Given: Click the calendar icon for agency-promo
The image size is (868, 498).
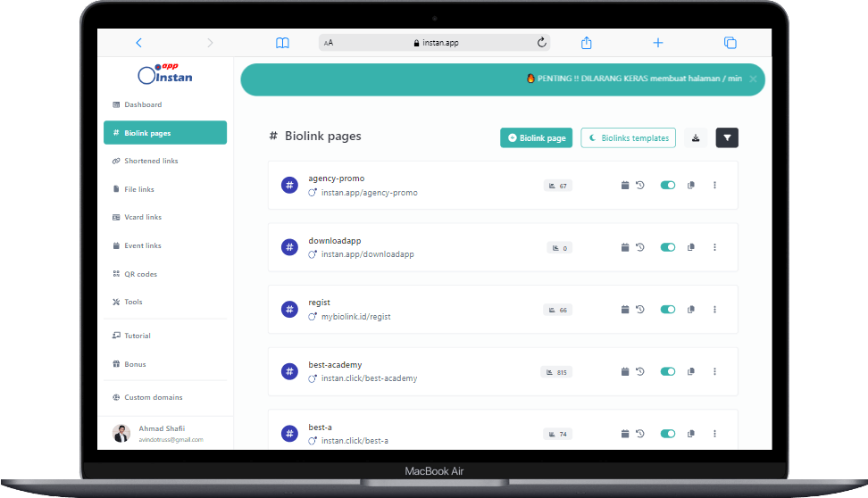Looking at the screenshot, I should (625, 186).
